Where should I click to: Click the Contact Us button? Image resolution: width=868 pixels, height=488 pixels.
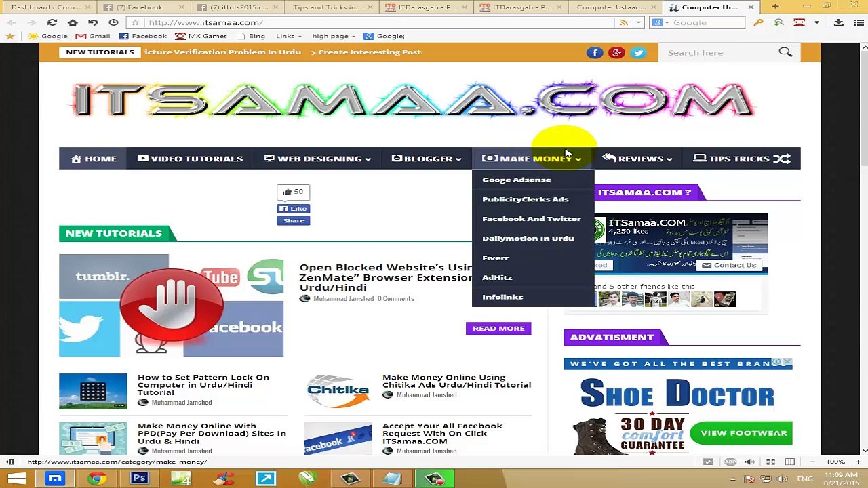pyautogui.click(x=728, y=265)
